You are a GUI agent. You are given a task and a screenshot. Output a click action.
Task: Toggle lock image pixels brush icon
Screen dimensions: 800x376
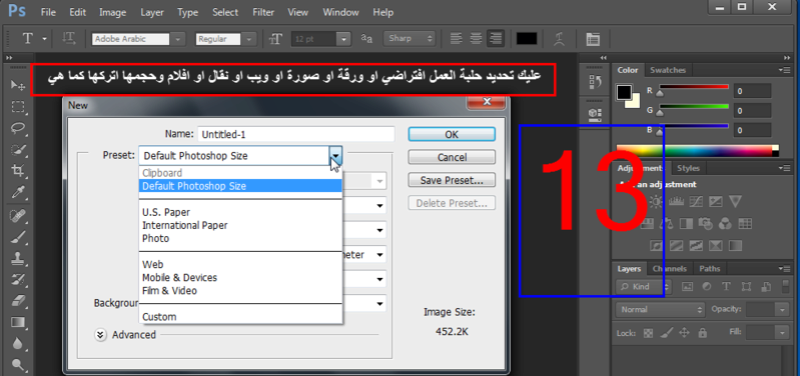pyautogui.click(x=666, y=333)
